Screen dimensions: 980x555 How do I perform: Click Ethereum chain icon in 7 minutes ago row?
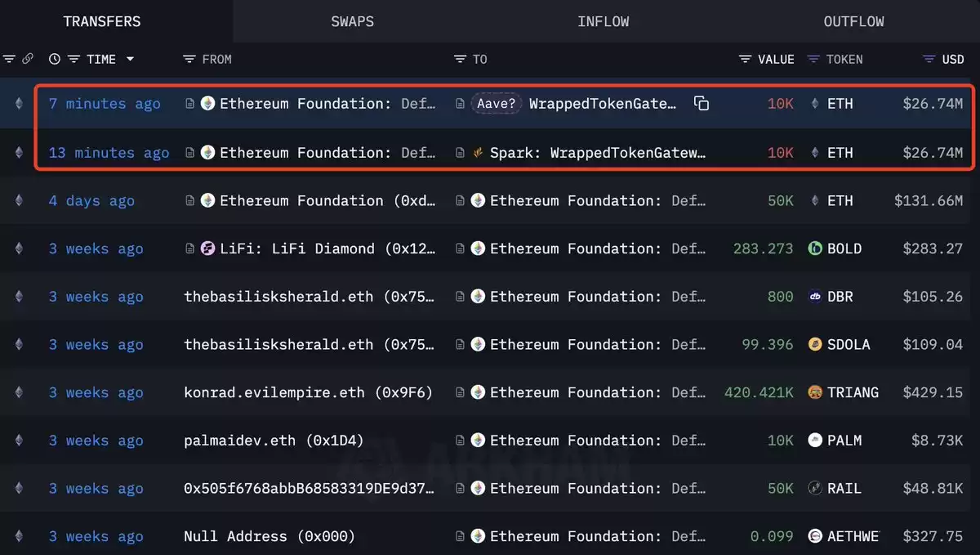(19, 104)
